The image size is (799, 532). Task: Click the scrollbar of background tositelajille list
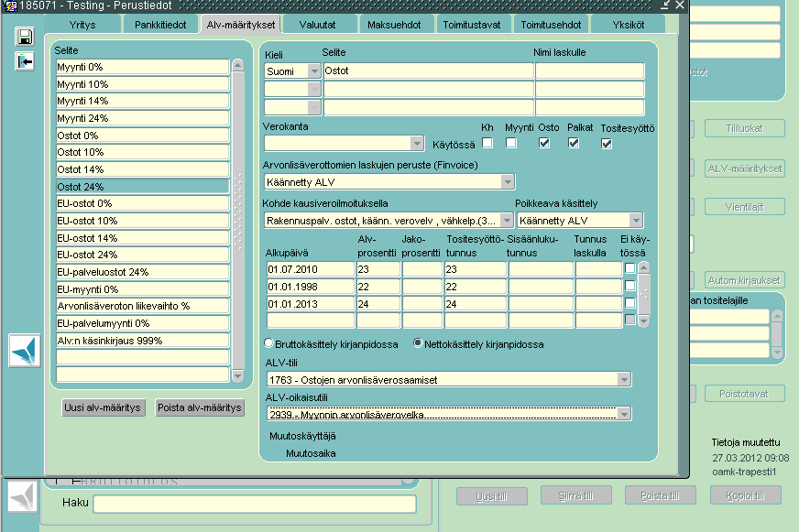tap(777, 334)
